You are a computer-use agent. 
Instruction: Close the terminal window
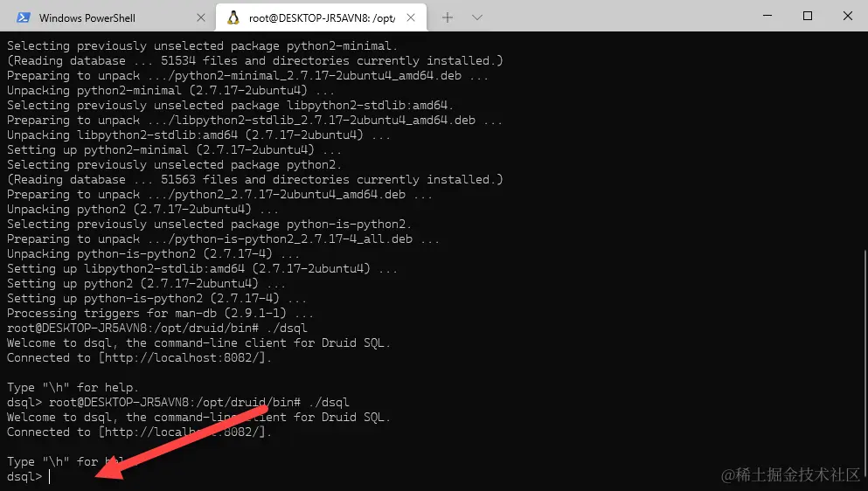click(x=848, y=16)
